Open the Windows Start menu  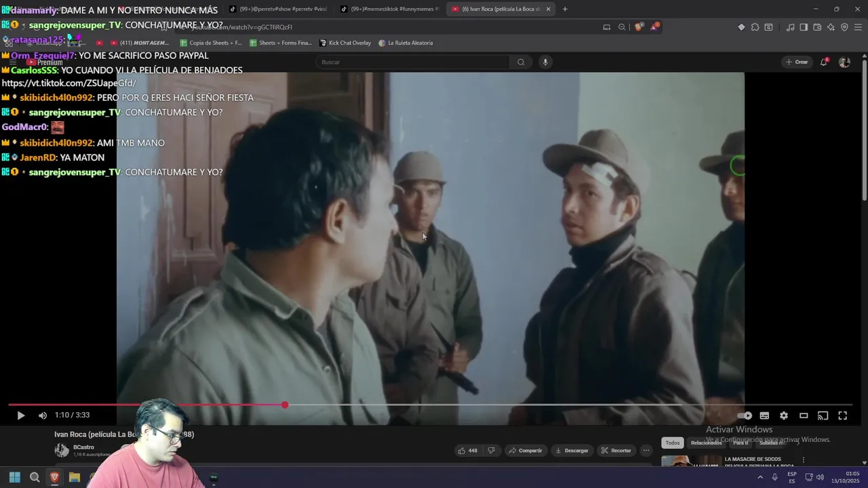tap(14, 477)
